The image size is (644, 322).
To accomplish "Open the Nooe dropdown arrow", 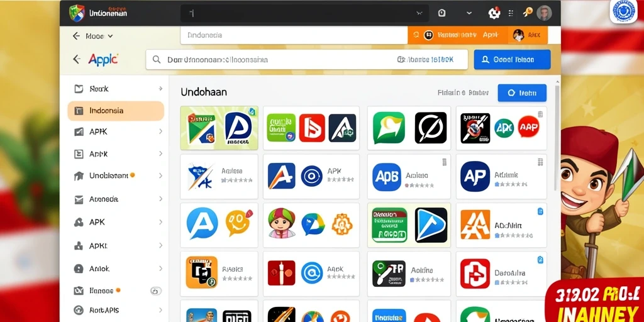I will pyautogui.click(x=110, y=36).
